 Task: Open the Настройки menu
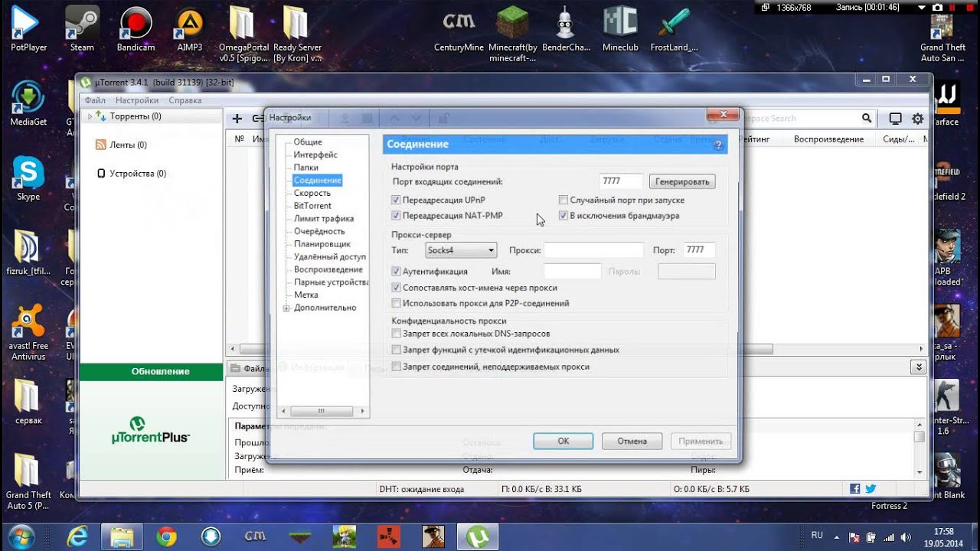tap(137, 100)
